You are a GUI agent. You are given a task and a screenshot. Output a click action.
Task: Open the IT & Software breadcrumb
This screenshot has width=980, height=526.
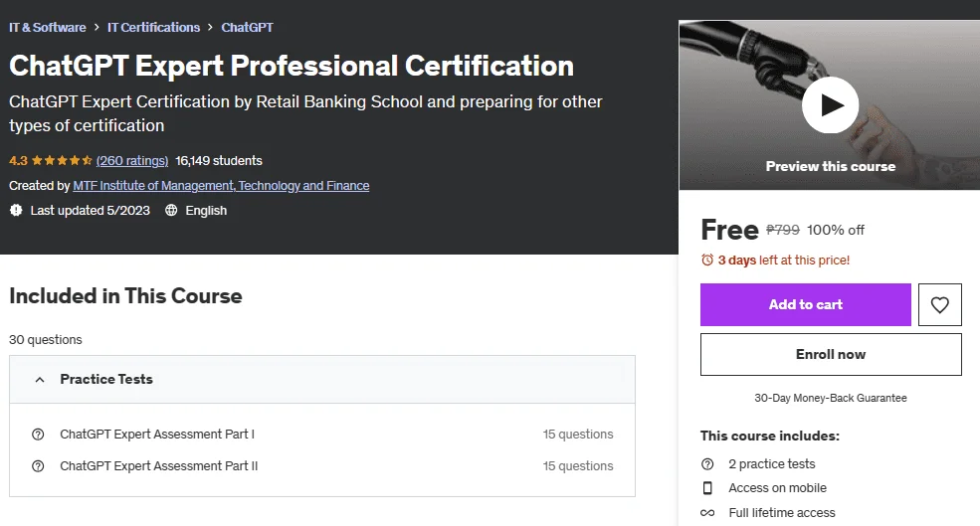[48, 28]
